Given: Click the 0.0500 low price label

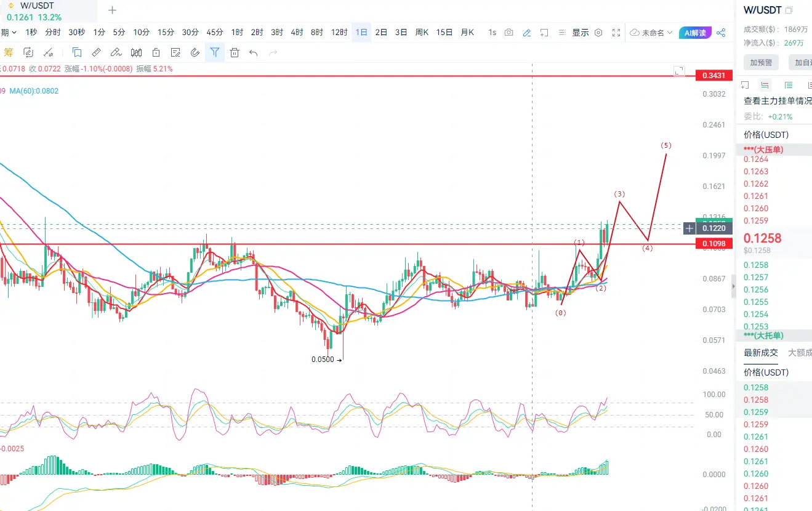Looking at the screenshot, I should pyautogui.click(x=323, y=360).
